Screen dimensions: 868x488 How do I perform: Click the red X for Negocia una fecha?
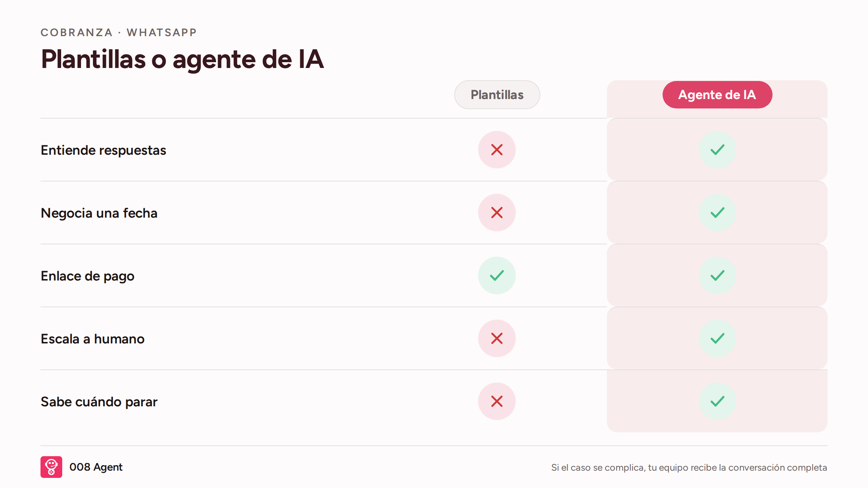coord(497,213)
